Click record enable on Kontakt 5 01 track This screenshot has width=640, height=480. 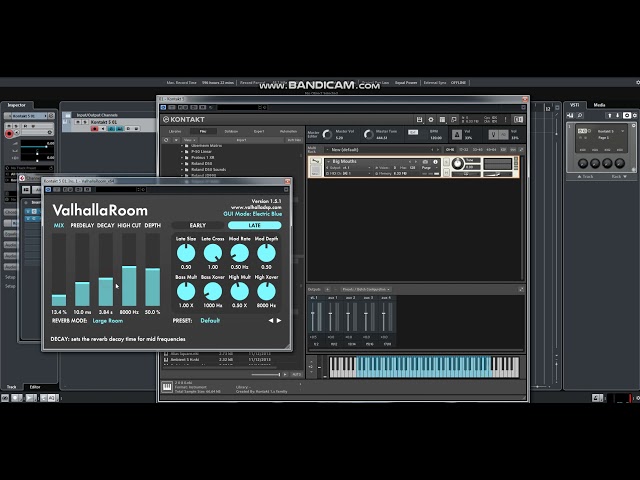pos(95,129)
